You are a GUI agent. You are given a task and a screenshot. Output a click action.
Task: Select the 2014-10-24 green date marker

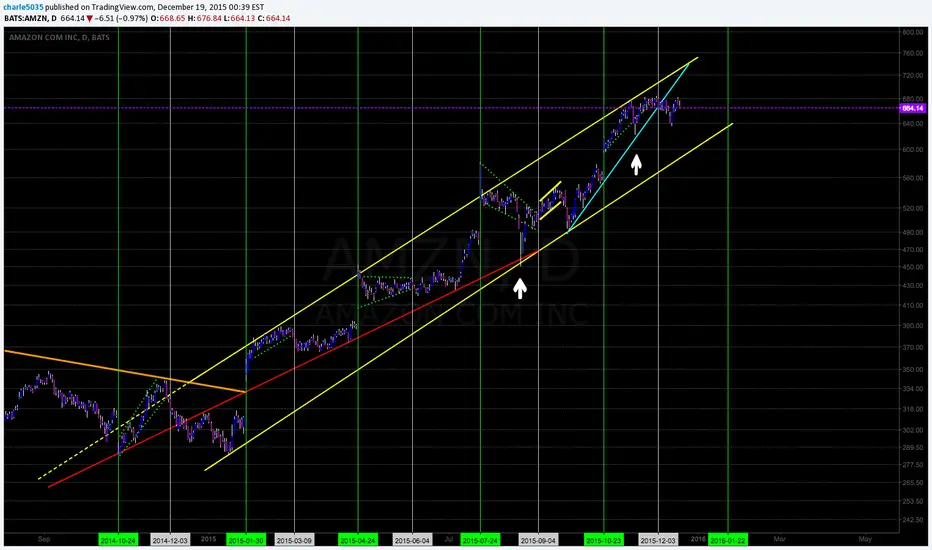click(118, 540)
